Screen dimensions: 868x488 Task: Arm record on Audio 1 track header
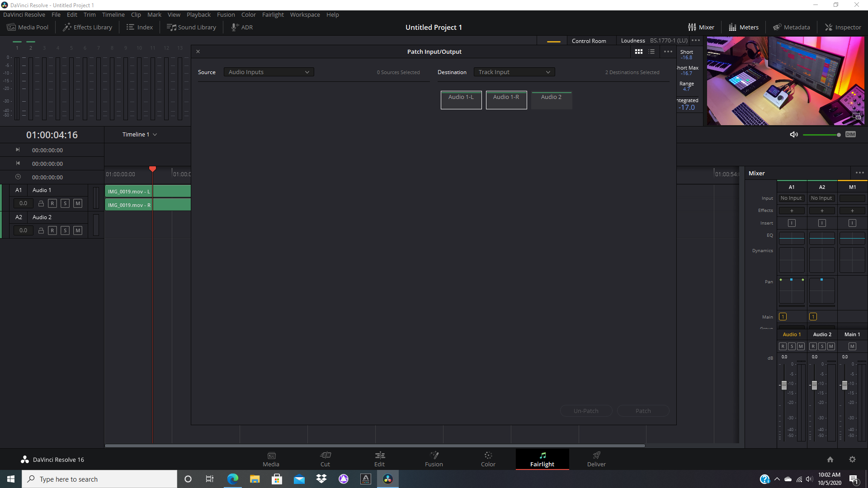[x=52, y=203]
